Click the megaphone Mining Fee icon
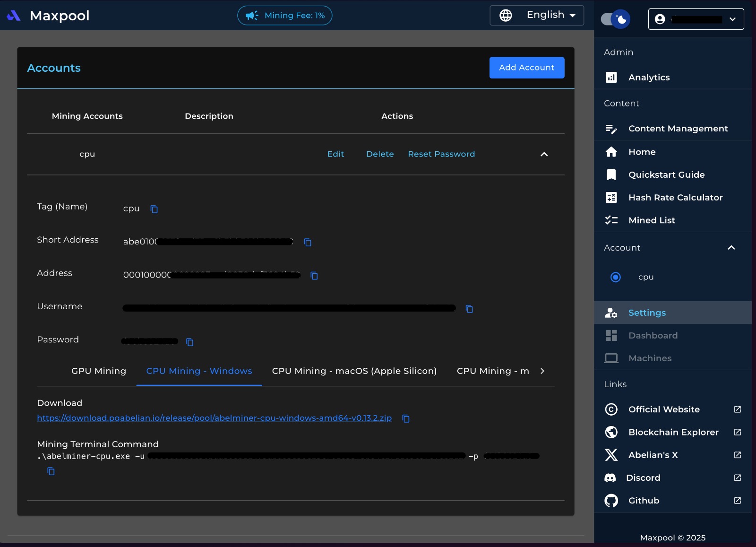 (252, 16)
